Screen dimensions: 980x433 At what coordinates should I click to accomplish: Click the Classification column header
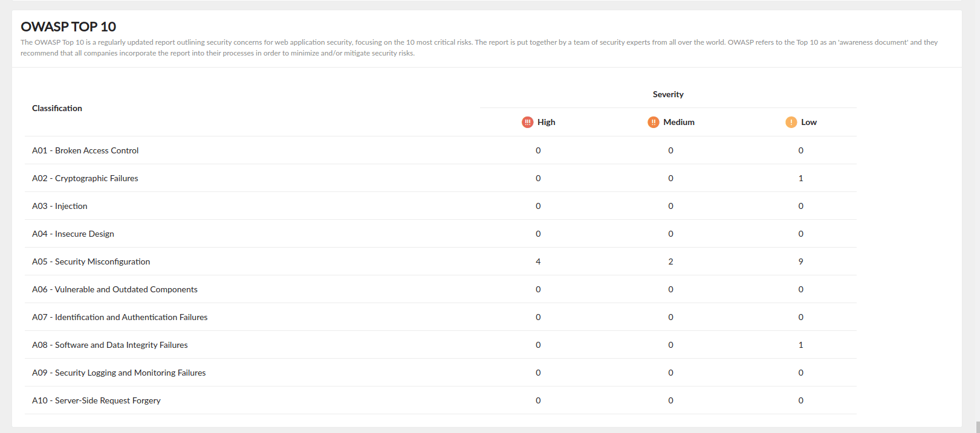tap(57, 108)
